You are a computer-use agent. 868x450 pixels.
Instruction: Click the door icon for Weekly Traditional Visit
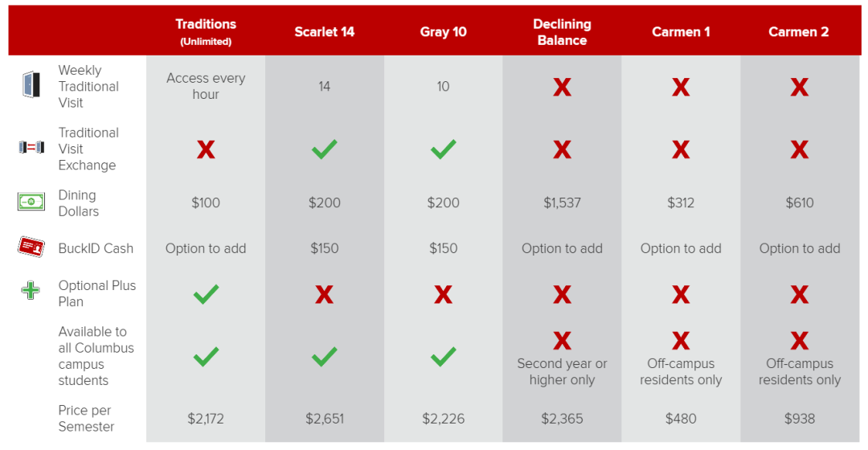tap(31, 84)
